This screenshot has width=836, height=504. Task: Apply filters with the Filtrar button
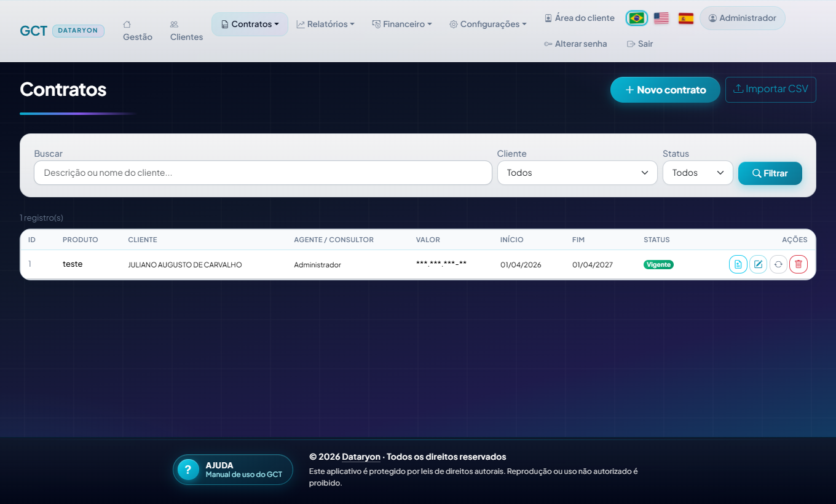[770, 173]
